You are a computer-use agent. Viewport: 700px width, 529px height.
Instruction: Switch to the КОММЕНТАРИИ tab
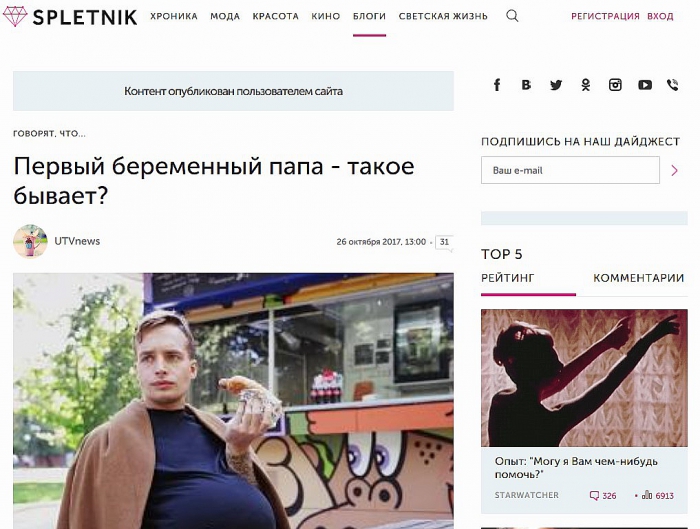[638, 278]
